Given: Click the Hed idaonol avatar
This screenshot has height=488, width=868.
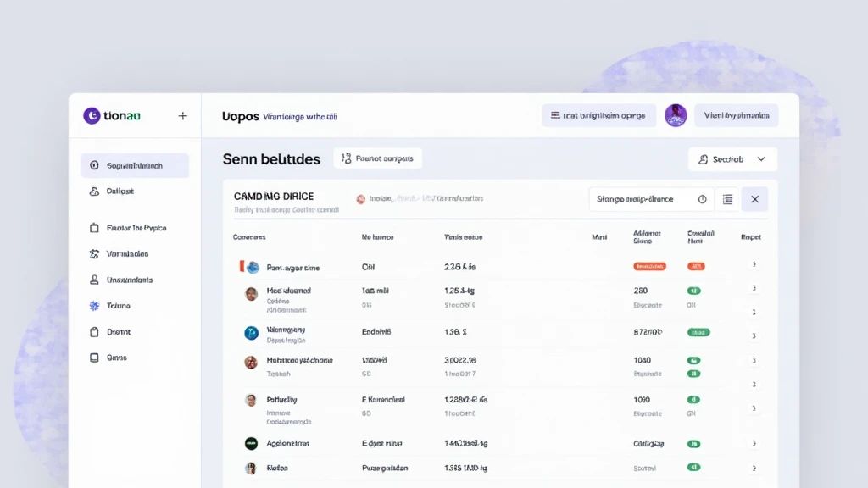Looking at the screenshot, I should tap(251, 294).
